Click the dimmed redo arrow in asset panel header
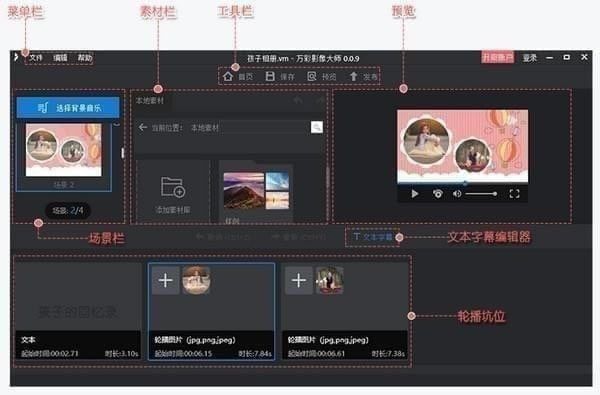Viewport: 600px width, 395px height. [320, 100]
